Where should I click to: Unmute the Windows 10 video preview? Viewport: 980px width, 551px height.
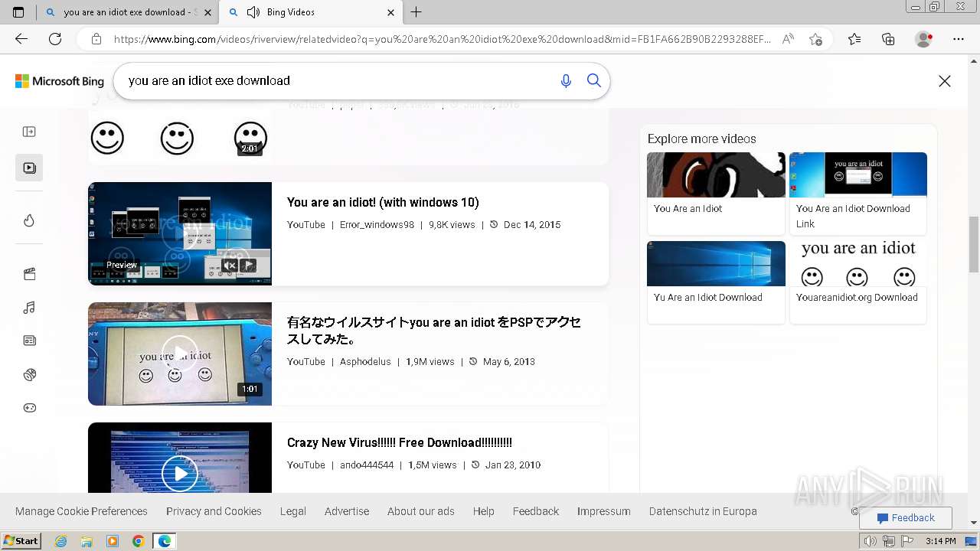tap(230, 266)
